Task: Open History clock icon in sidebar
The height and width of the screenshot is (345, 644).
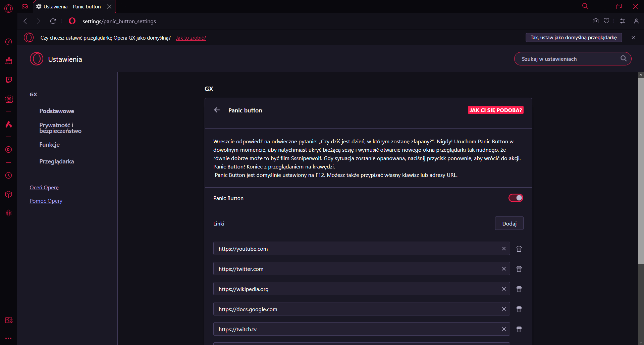Action: [9, 175]
